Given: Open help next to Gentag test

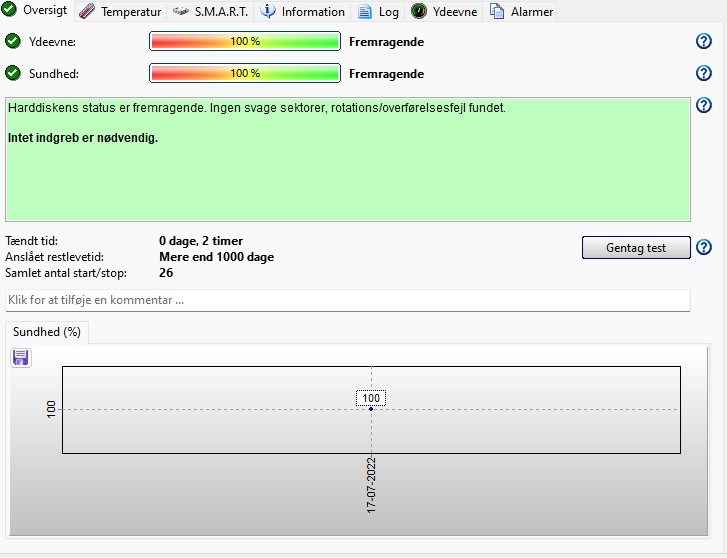Looking at the screenshot, I should pos(704,247).
